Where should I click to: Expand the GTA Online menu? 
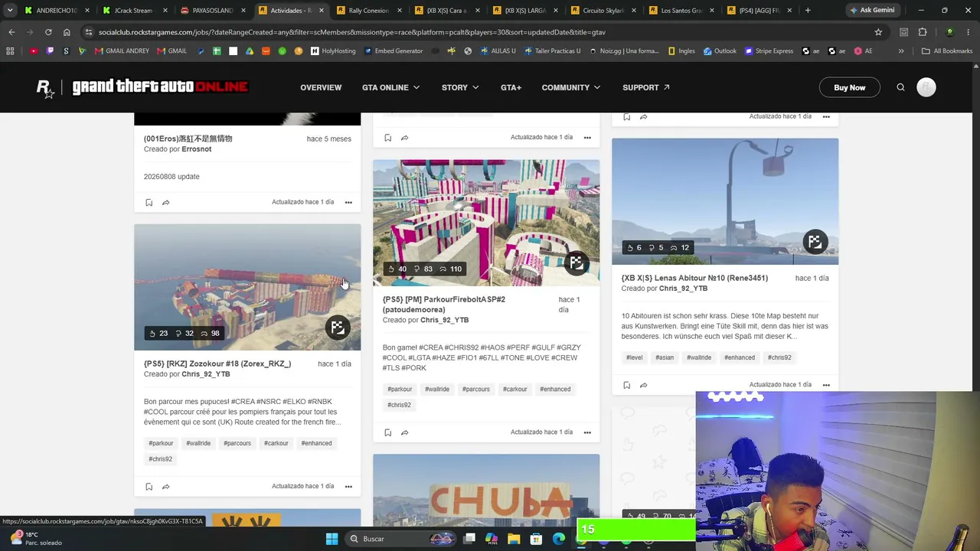[391, 87]
